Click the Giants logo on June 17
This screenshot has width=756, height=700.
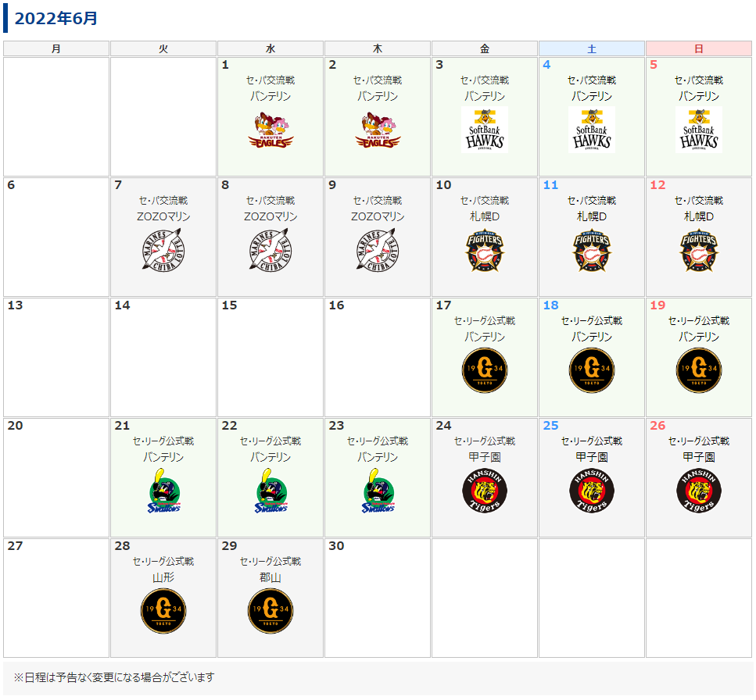[485, 370]
